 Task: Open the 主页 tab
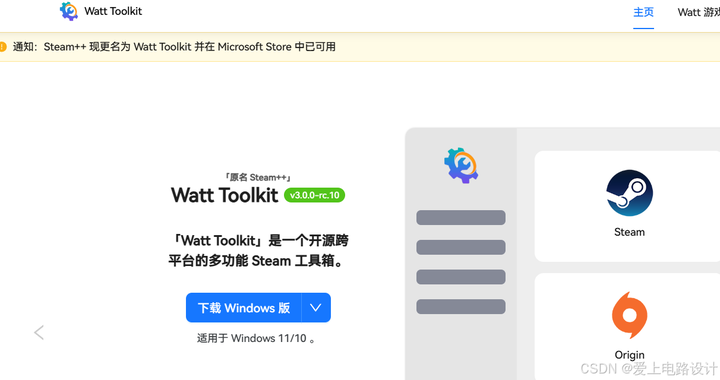(643, 12)
